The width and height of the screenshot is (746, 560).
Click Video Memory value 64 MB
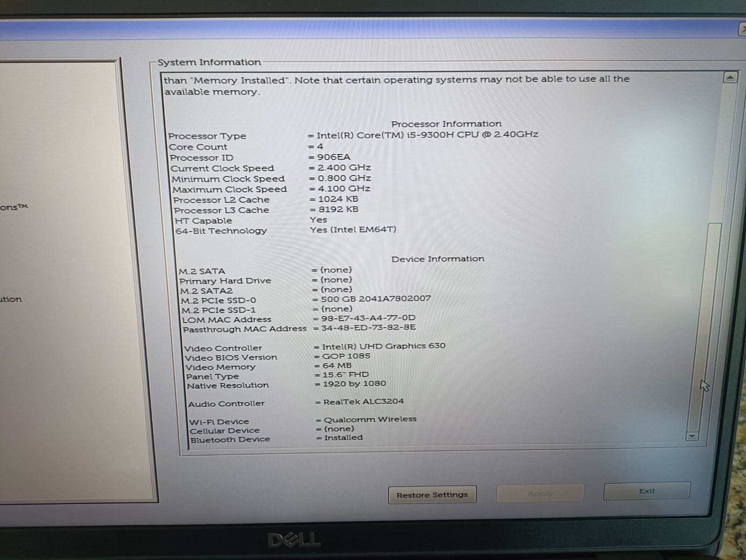pyautogui.click(x=337, y=365)
